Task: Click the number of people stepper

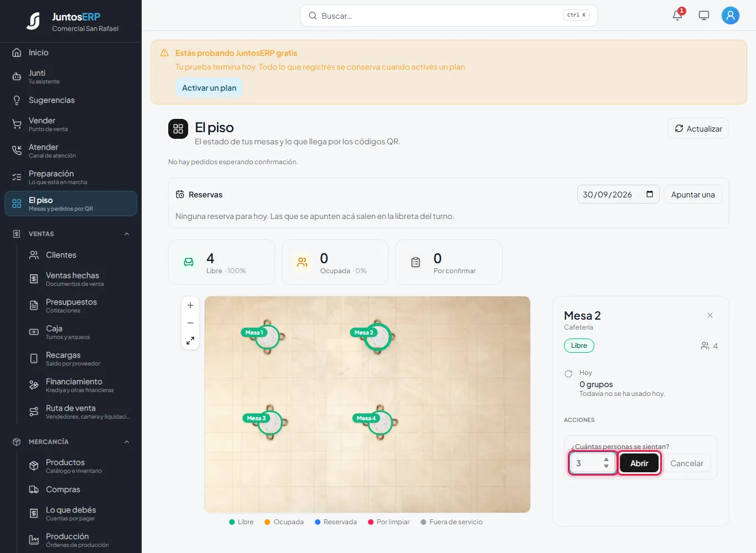Action: pyautogui.click(x=607, y=463)
